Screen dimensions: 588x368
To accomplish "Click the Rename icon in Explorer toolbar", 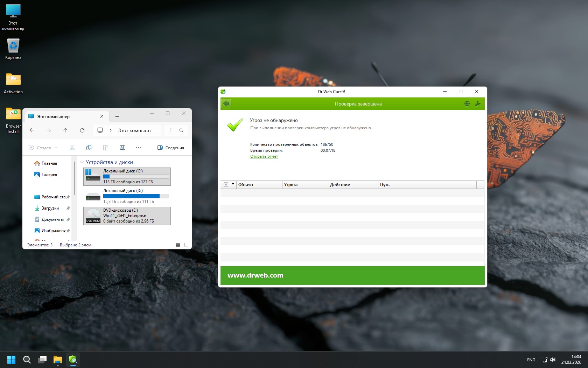I will (x=122, y=148).
